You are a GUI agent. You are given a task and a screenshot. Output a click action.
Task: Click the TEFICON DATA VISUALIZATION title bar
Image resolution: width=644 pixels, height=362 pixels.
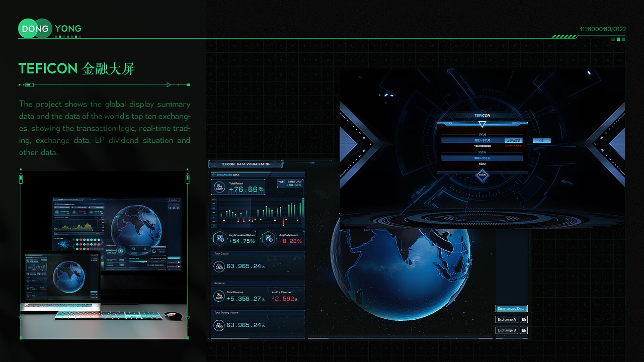(x=246, y=164)
